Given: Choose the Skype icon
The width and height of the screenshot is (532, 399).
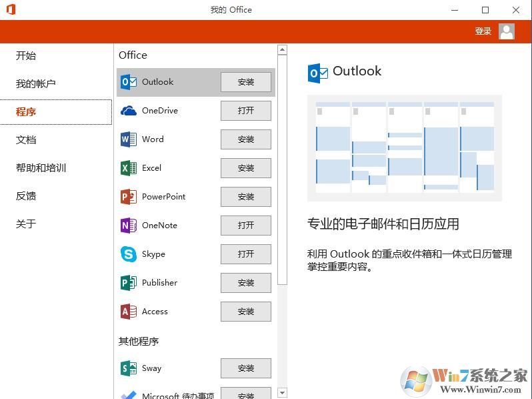Looking at the screenshot, I should coord(129,254).
